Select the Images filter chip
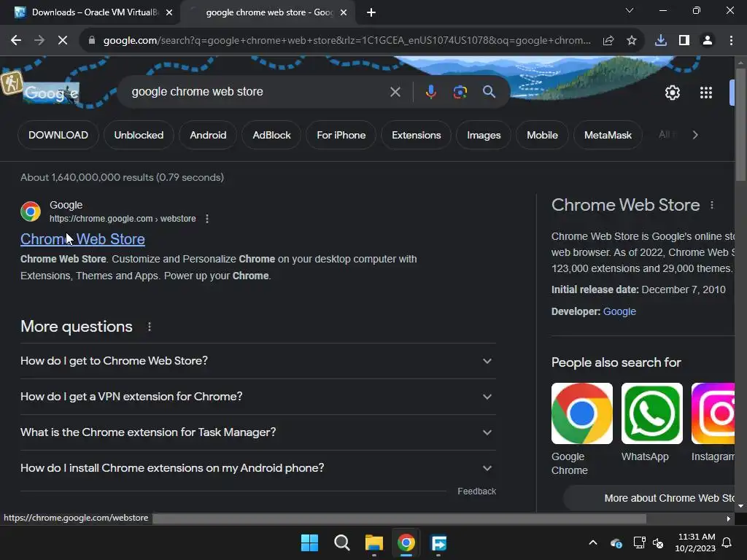This screenshot has width=747, height=560. coord(484,135)
